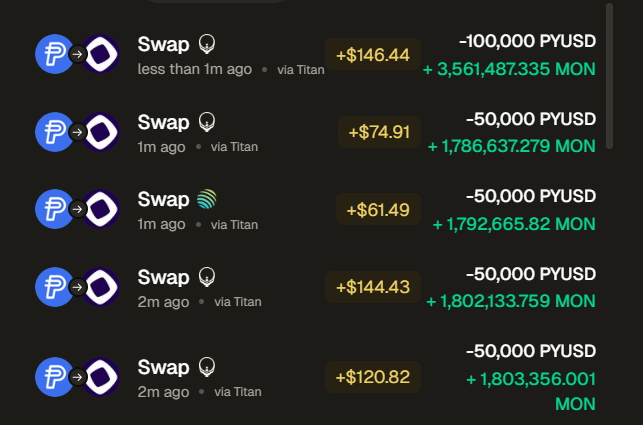Open the +$74.91 profit badge

click(380, 131)
